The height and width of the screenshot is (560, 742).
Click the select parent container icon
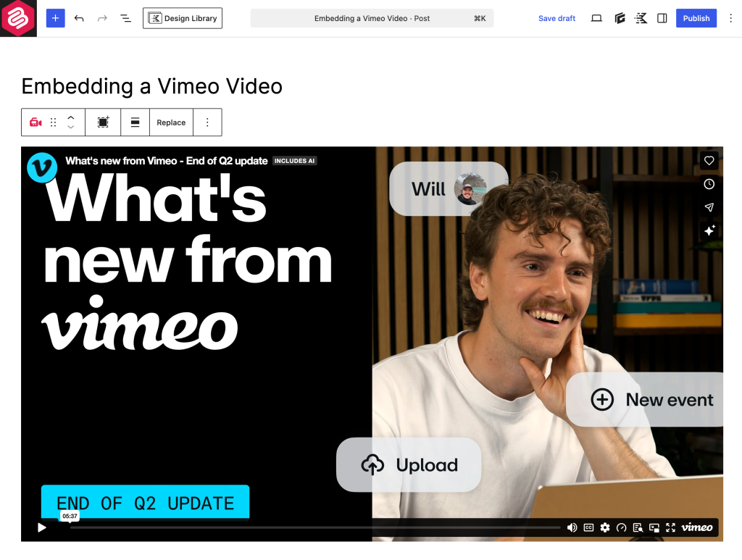(103, 122)
